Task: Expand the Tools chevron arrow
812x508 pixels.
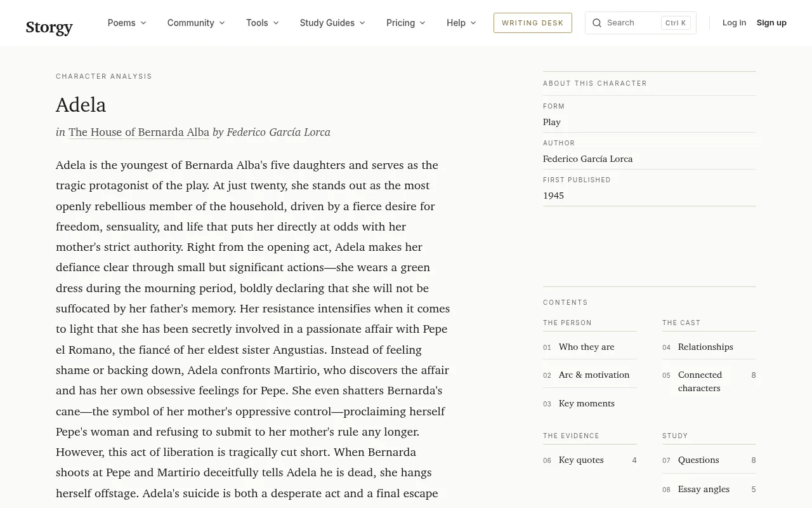Action: tap(276, 23)
